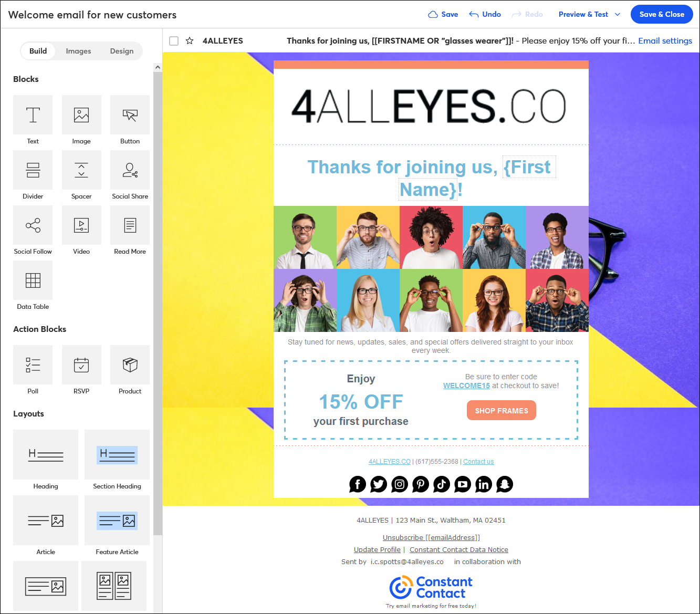Click the Constant Contact logo
This screenshot has height=614, width=700.
[x=431, y=588]
